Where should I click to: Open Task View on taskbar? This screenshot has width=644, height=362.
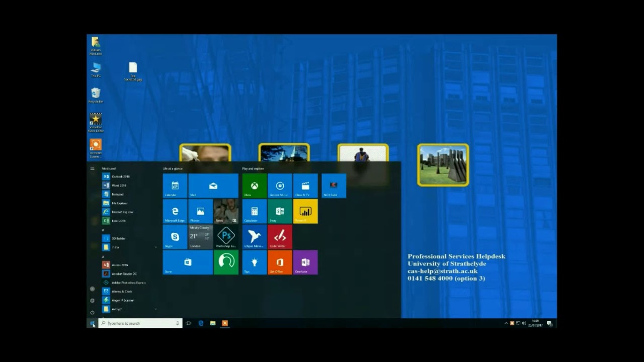point(189,323)
